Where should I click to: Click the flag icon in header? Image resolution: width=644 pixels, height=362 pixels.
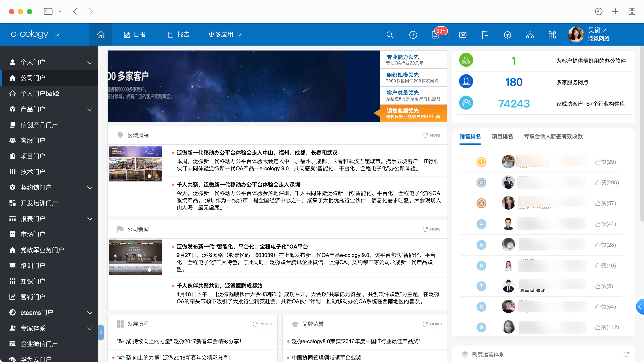pyautogui.click(x=485, y=35)
